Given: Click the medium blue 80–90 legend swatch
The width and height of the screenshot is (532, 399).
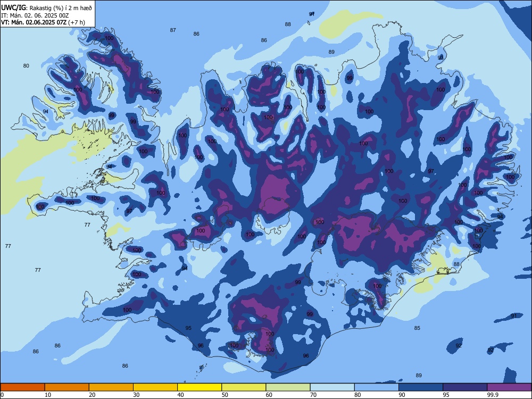Looking at the screenshot, I should pos(377,387).
